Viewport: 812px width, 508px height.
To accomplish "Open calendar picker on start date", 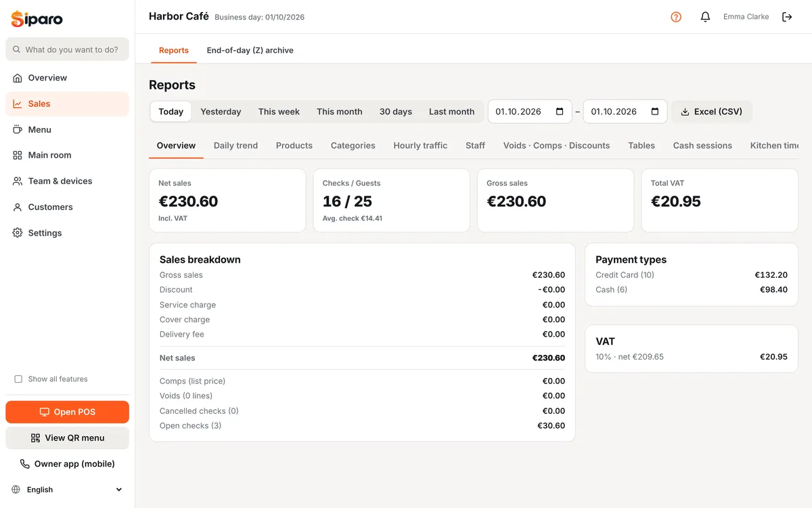I will (x=560, y=112).
